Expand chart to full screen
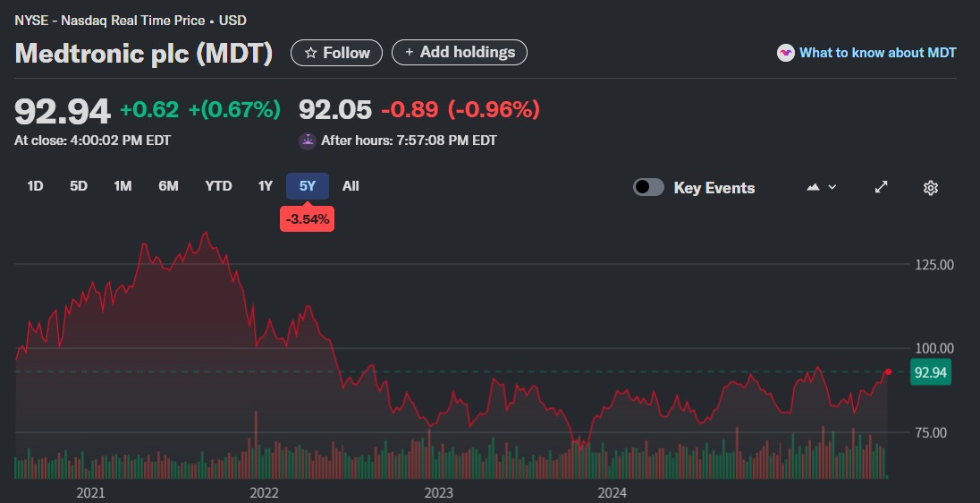The image size is (980, 503). coord(881,187)
